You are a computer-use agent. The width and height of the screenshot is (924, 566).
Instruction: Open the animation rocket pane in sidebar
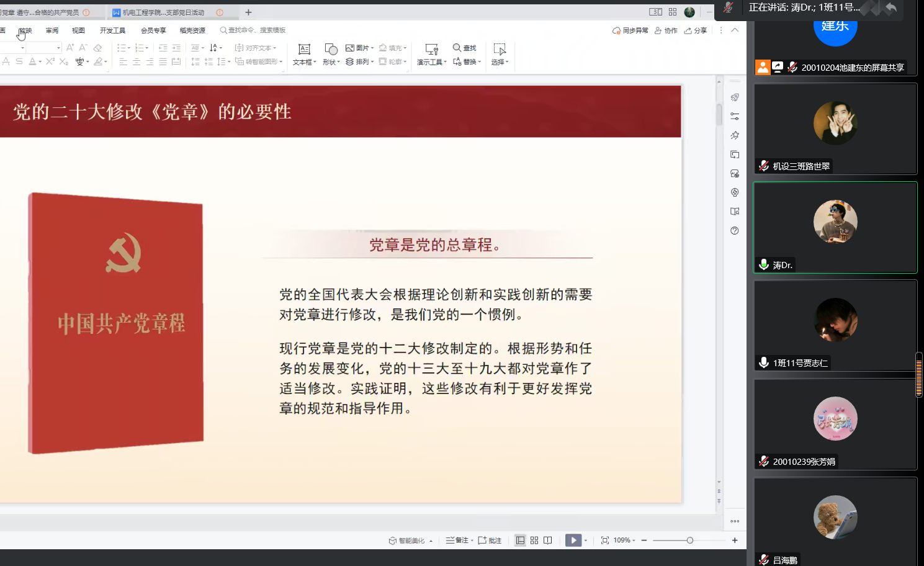tap(735, 97)
